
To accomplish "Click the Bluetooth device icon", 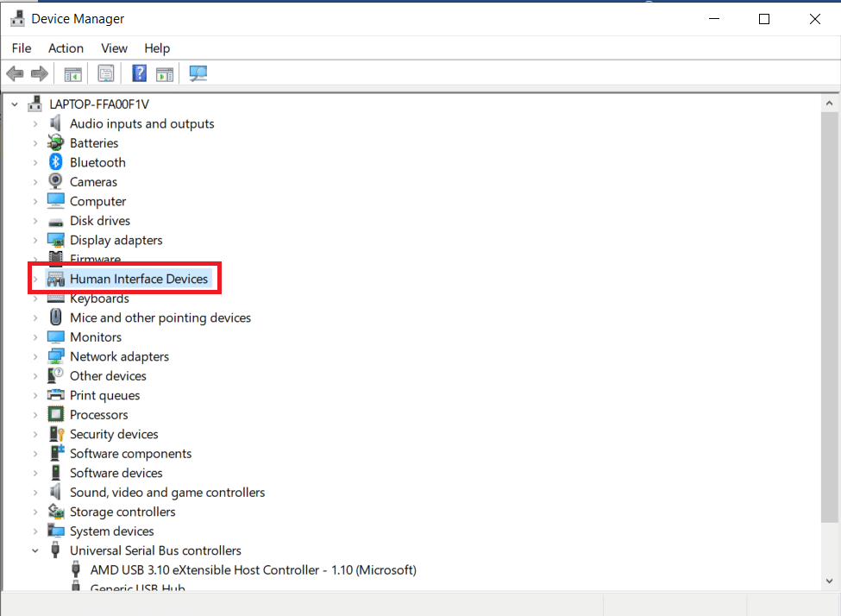I will click(x=56, y=162).
